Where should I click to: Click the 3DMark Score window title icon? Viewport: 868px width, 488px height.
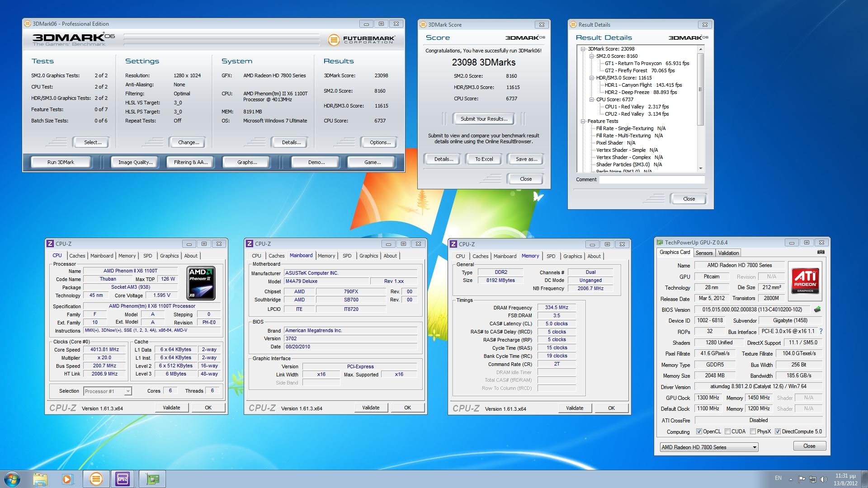click(423, 25)
